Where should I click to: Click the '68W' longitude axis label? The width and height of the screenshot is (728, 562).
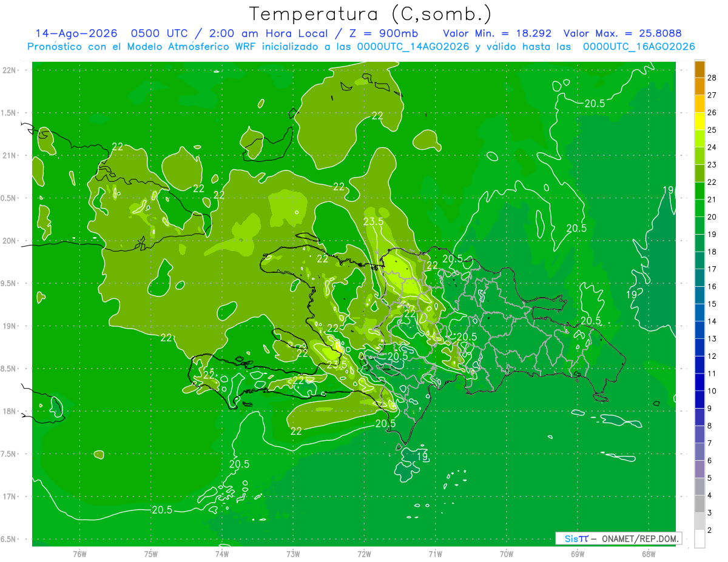pyautogui.click(x=648, y=554)
